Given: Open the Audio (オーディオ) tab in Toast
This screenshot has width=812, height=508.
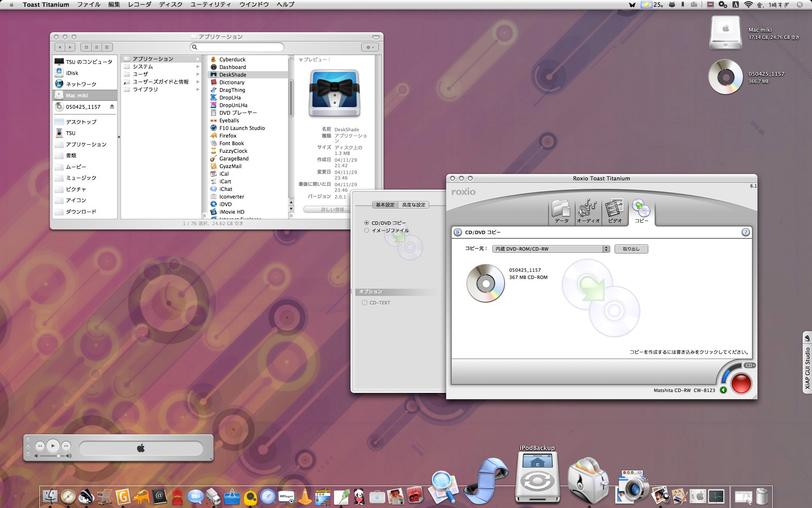Looking at the screenshot, I should coord(588,211).
